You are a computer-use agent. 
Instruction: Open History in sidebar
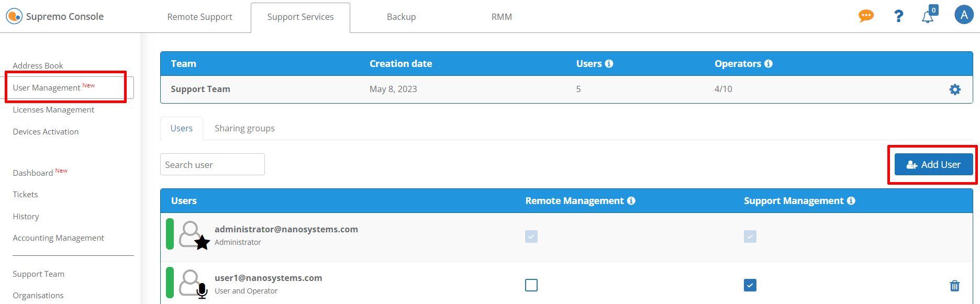coord(26,216)
